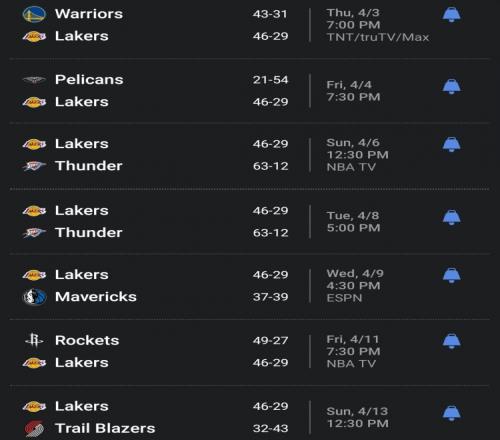The height and width of the screenshot is (440, 500).
Task: Tap the bell icon for Trail Blazers game
Action: click(452, 413)
